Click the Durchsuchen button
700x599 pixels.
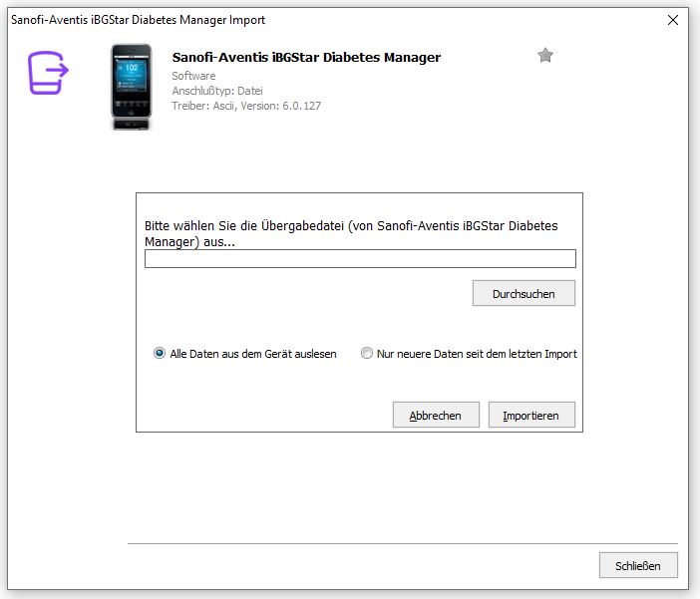pyautogui.click(x=524, y=293)
